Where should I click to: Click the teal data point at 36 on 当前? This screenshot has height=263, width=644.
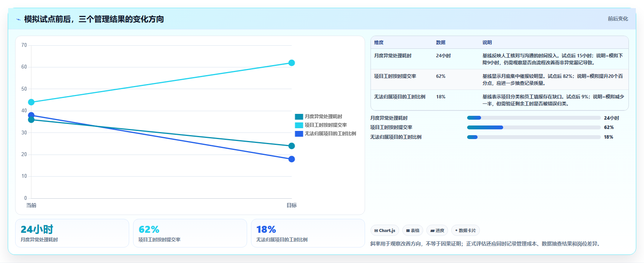(x=31, y=120)
